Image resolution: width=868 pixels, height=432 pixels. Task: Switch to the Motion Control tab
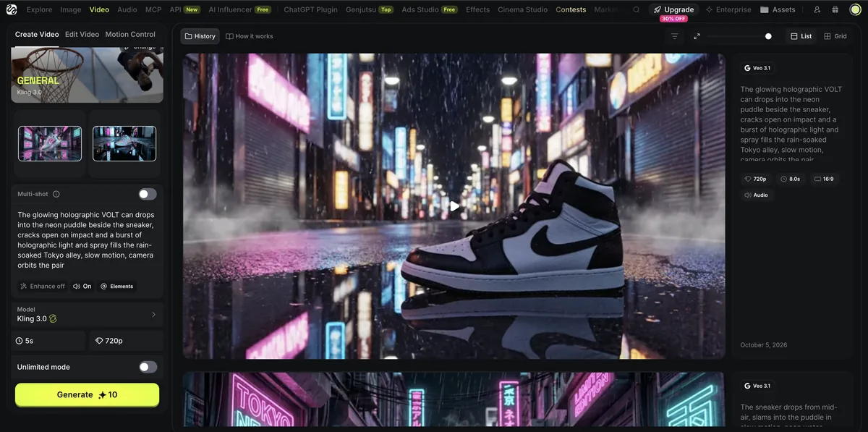[130, 34]
